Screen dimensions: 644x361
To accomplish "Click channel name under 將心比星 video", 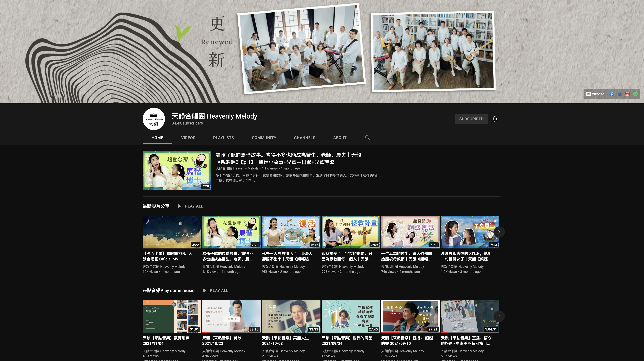I will pyautogui.click(x=164, y=267).
